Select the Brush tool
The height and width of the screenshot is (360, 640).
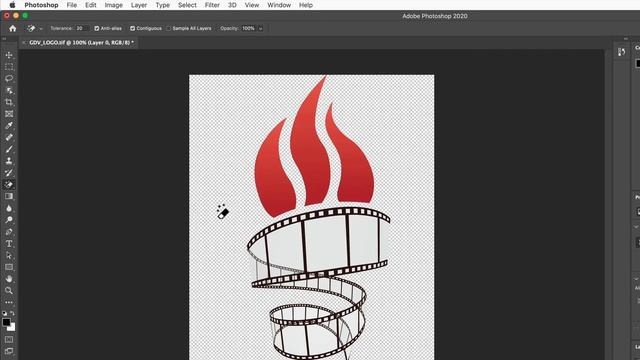9,149
